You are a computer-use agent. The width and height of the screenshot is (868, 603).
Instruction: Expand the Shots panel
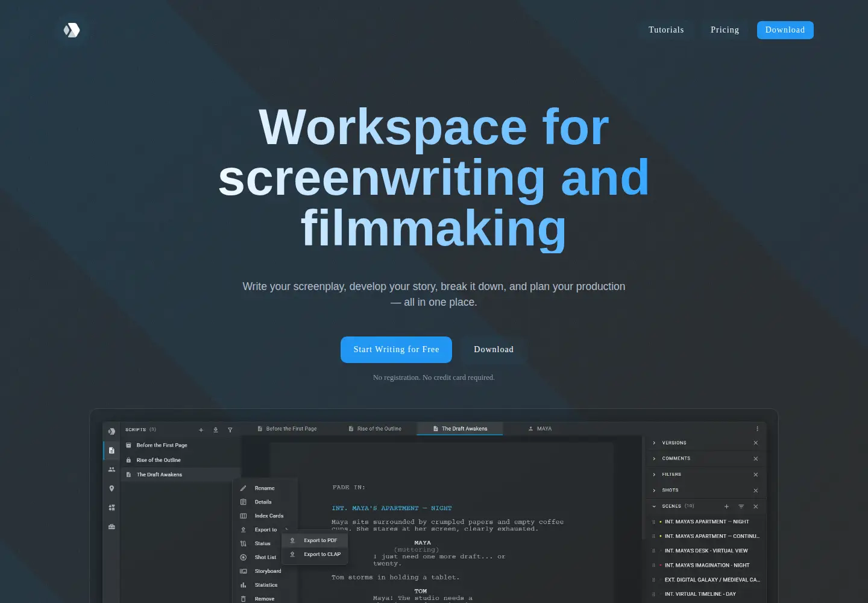pos(654,490)
